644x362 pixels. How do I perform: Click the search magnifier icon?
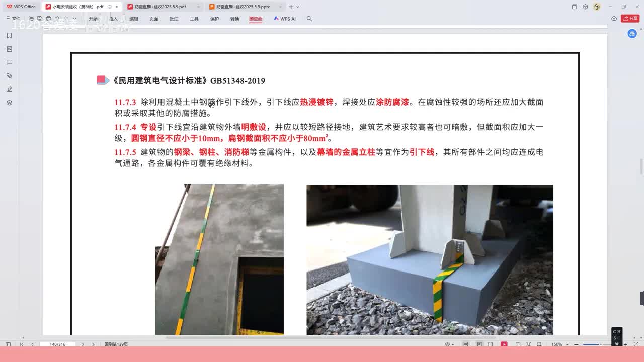point(309,19)
